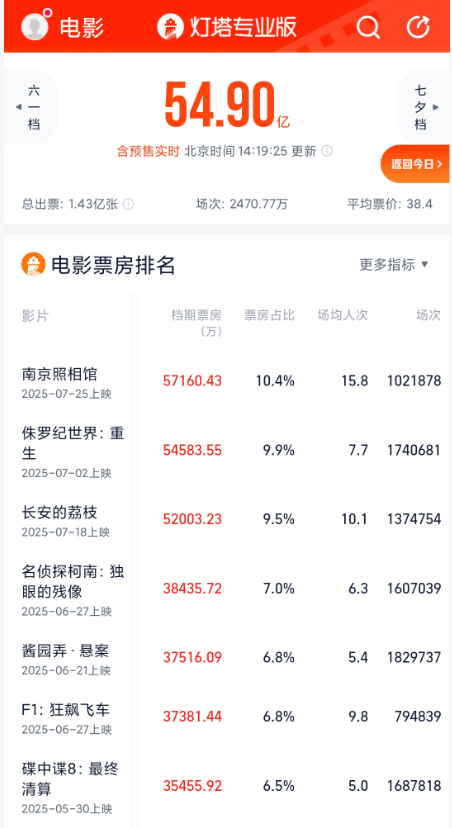The width and height of the screenshot is (452, 828).
Task: Open the 南京照相馆 movie row
Action: [x=225, y=381]
